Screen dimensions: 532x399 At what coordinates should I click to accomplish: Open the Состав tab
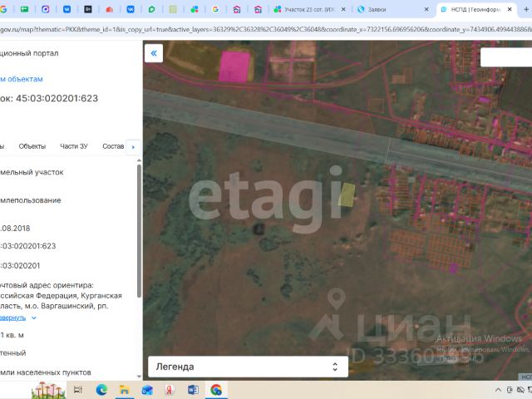click(x=113, y=146)
